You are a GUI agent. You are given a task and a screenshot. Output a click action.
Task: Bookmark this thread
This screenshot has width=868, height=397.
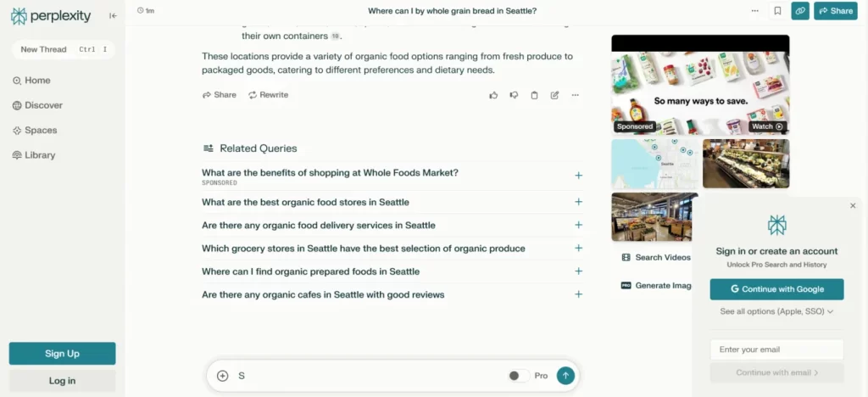777,11
